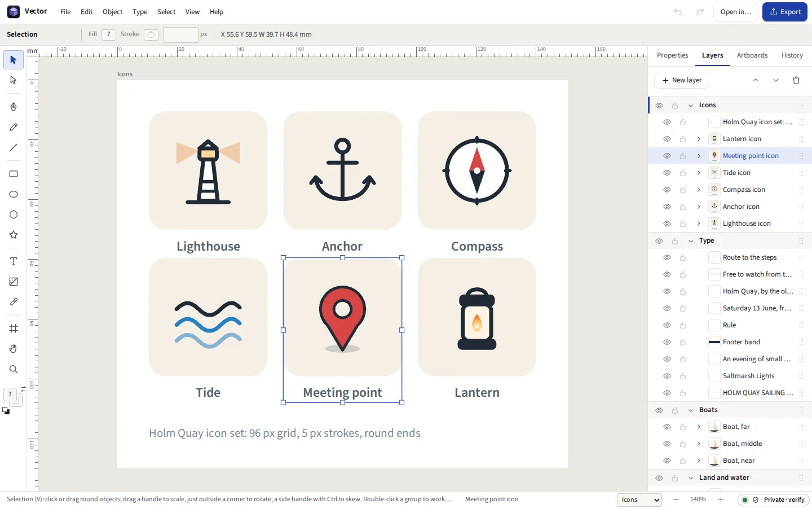Switch to the Properties tab
812x508 pixels.
pos(672,55)
